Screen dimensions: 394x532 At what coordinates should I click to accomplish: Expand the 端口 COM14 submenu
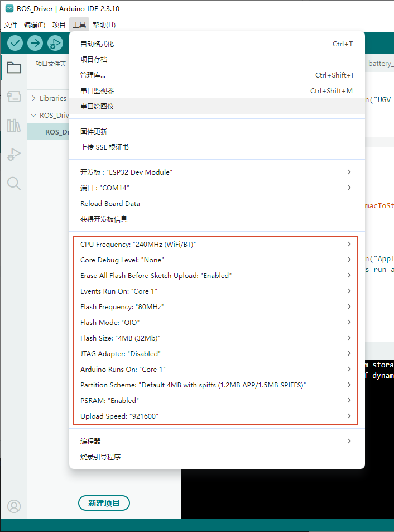(217, 188)
